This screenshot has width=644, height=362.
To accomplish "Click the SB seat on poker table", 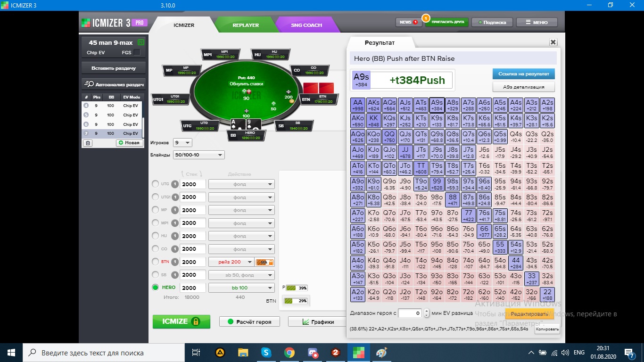I will pos(294,126).
